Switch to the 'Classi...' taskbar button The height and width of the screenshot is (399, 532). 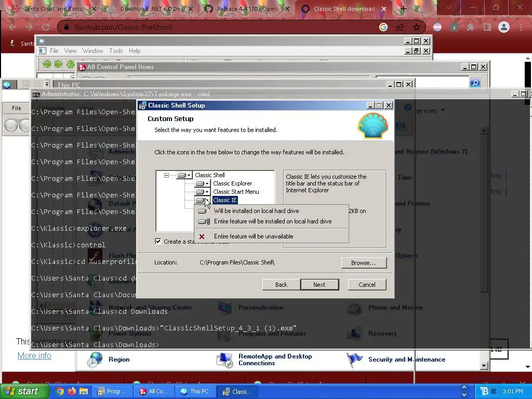click(237, 391)
